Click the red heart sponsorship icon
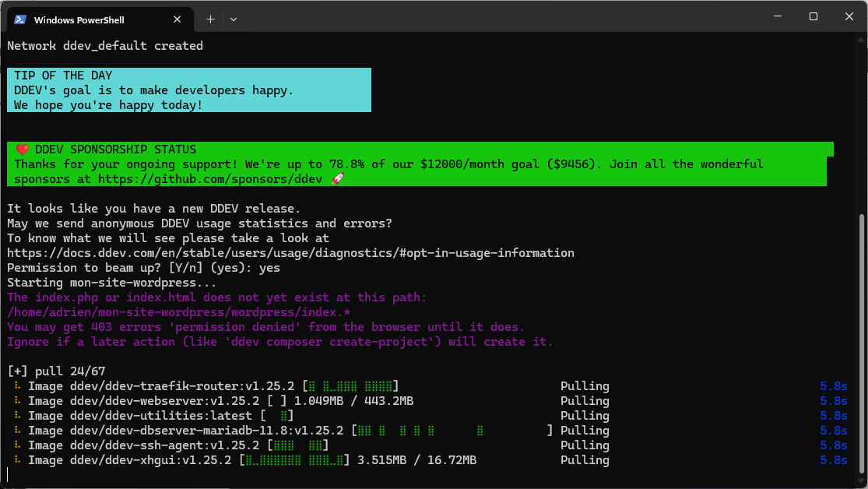Viewport: 868px width, 489px height. (22, 150)
